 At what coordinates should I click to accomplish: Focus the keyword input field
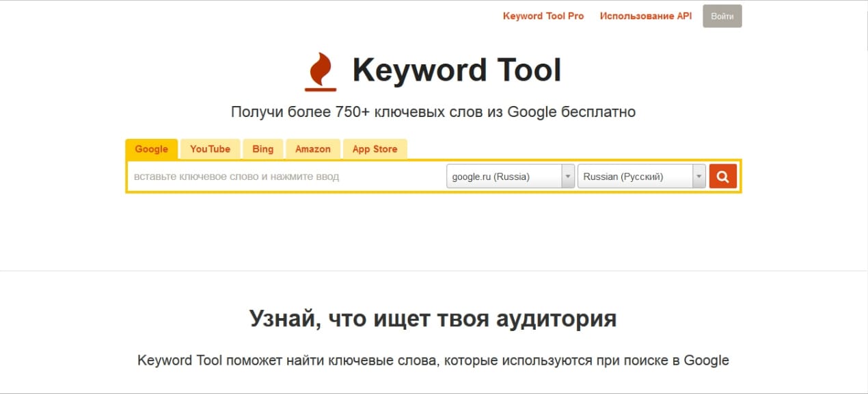[286, 176]
